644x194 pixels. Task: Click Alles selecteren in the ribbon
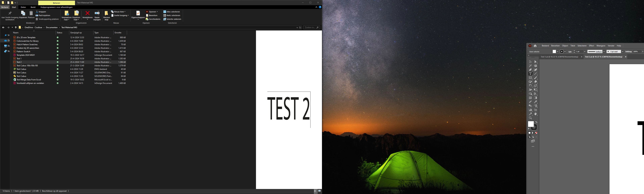coord(172,12)
